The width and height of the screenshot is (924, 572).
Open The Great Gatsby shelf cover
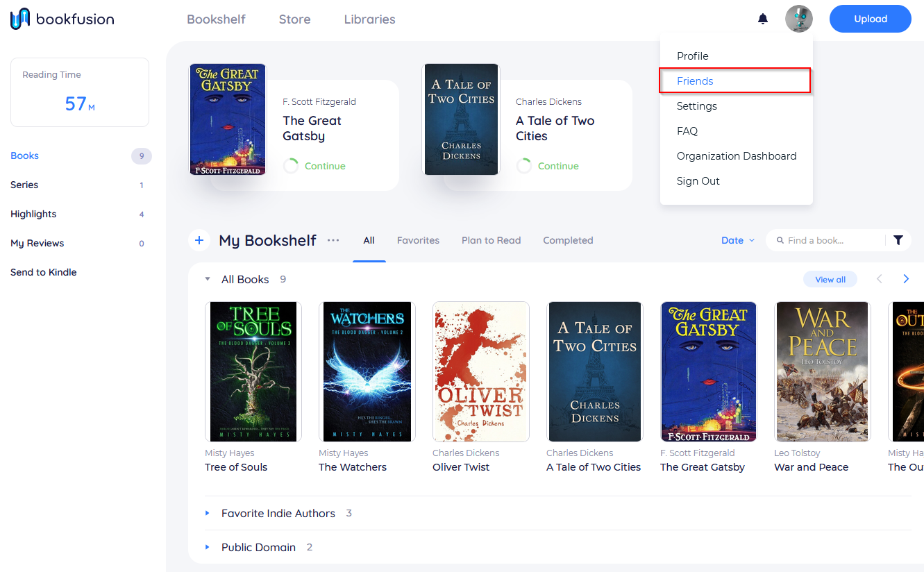click(709, 371)
